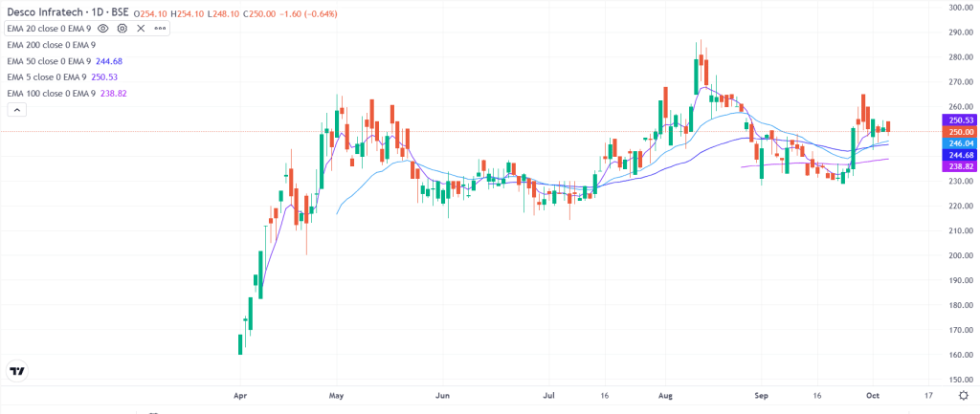980x414 pixels.
Task: Select the EMA 5 indicator legend
Action: click(x=48, y=77)
